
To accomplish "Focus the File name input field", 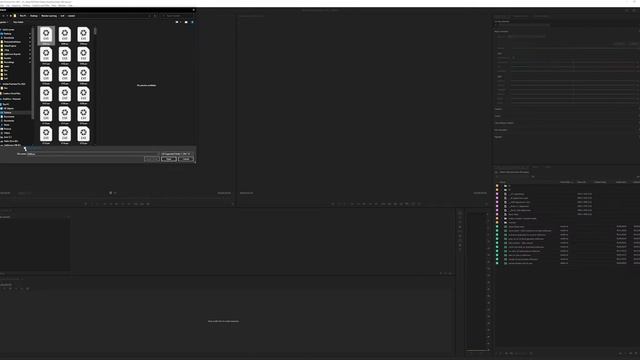I will (x=93, y=154).
